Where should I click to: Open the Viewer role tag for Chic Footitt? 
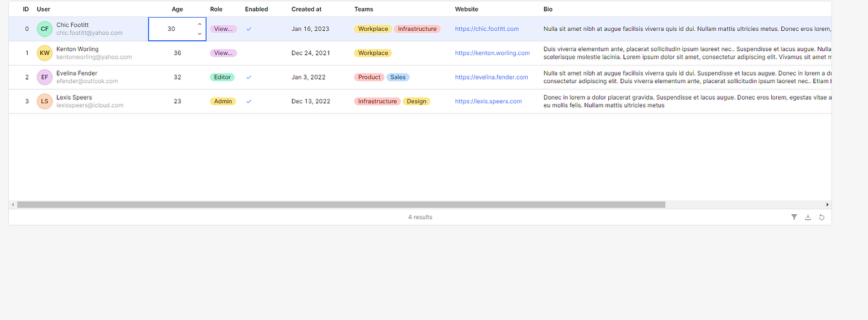click(x=223, y=29)
